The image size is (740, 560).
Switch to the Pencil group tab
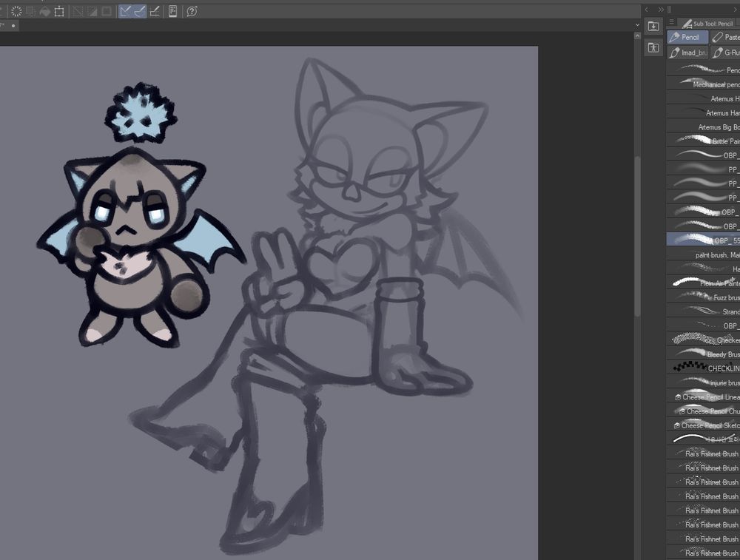(687, 37)
